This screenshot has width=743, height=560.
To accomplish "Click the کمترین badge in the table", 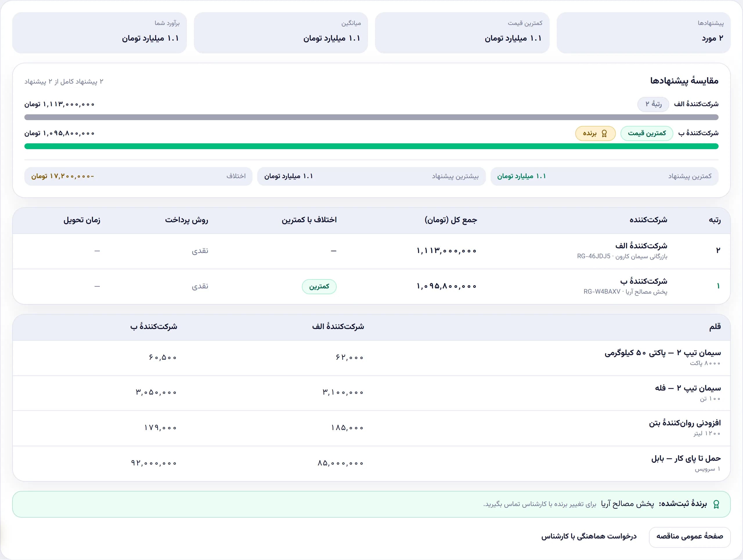I will tap(319, 286).
